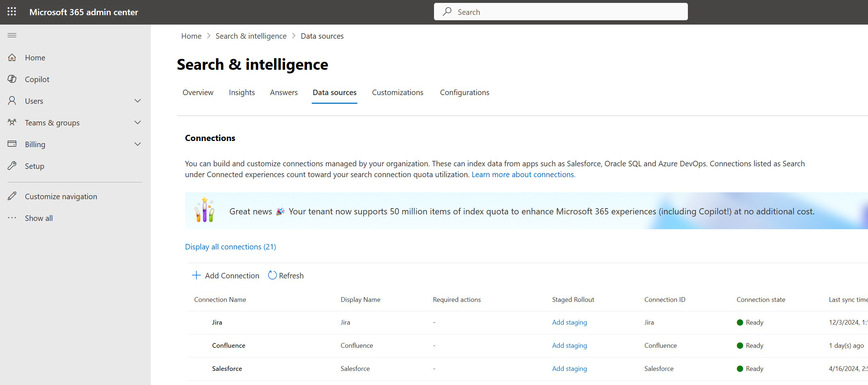The width and height of the screenshot is (868, 385).
Task: Click Display all connections (21) link
Action: (x=230, y=247)
